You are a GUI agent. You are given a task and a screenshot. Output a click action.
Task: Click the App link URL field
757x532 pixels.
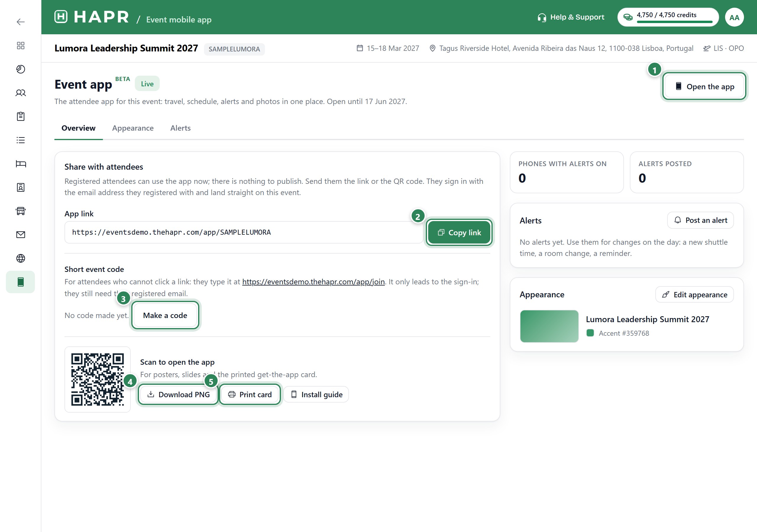(244, 232)
